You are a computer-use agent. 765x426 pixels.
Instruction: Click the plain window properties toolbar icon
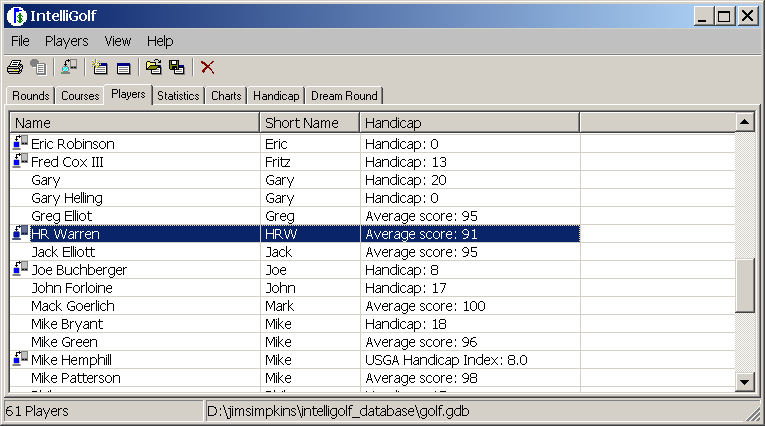coord(123,68)
